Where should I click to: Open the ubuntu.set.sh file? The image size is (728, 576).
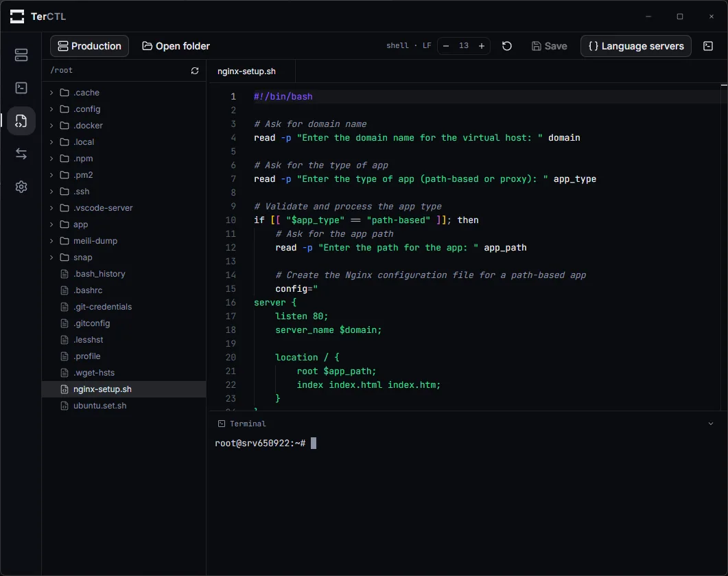coord(124,406)
